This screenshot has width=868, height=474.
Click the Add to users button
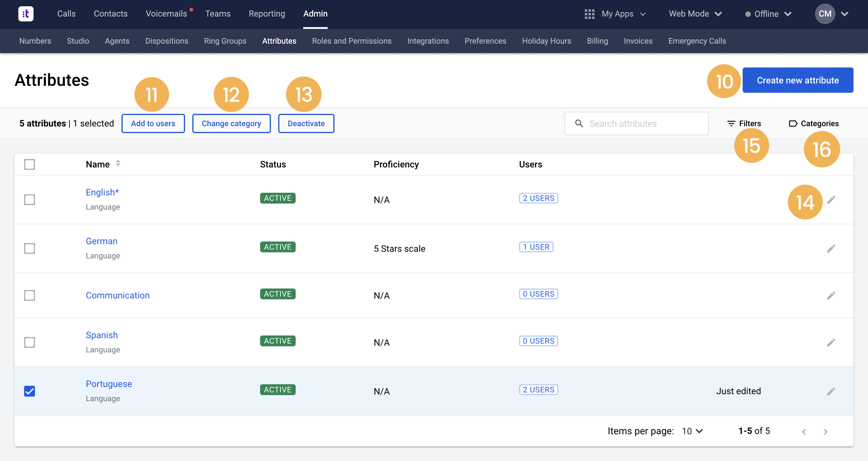click(153, 123)
